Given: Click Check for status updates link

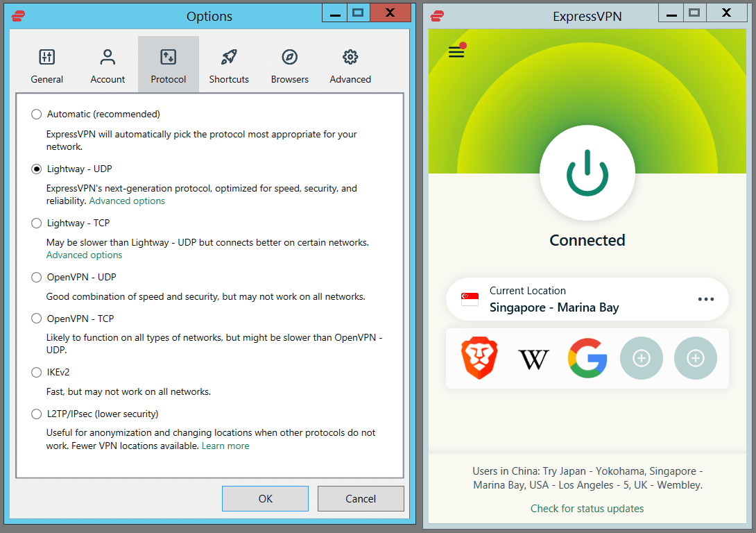Looking at the screenshot, I should coord(587,509).
